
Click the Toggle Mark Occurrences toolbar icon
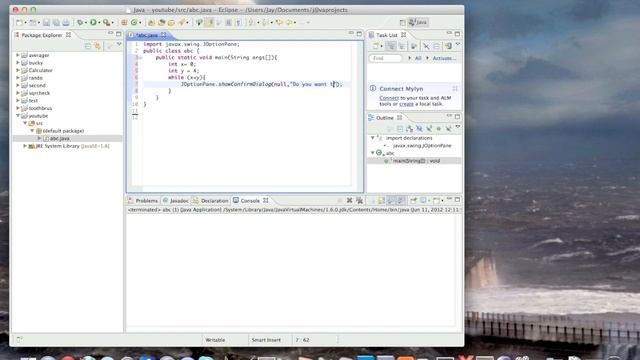click(x=209, y=22)
